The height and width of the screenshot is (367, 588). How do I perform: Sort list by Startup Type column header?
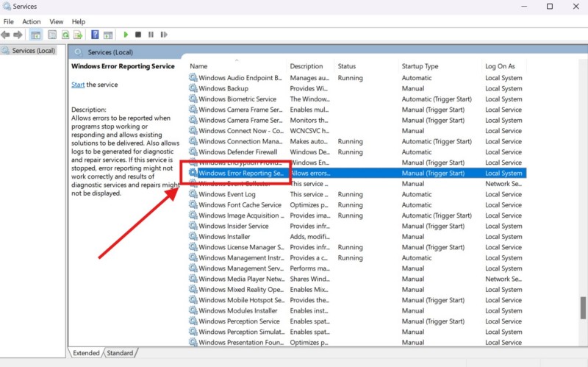click(x=420, y=66)
